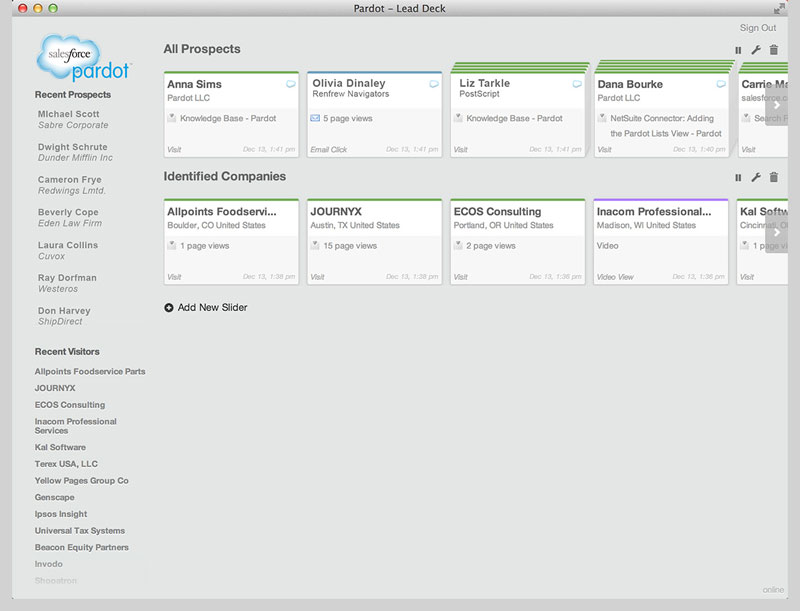Click page icon on JOURNYX card
Screen dimensions: 800x611
point(315,245)
